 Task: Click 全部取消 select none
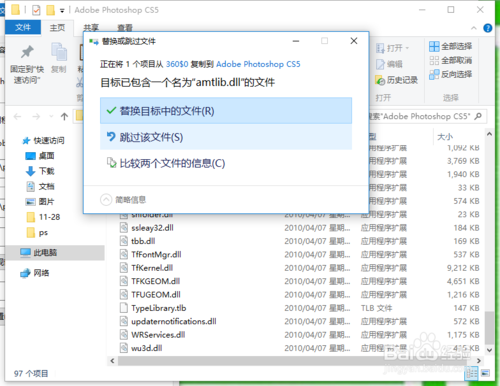coord(451,60)
